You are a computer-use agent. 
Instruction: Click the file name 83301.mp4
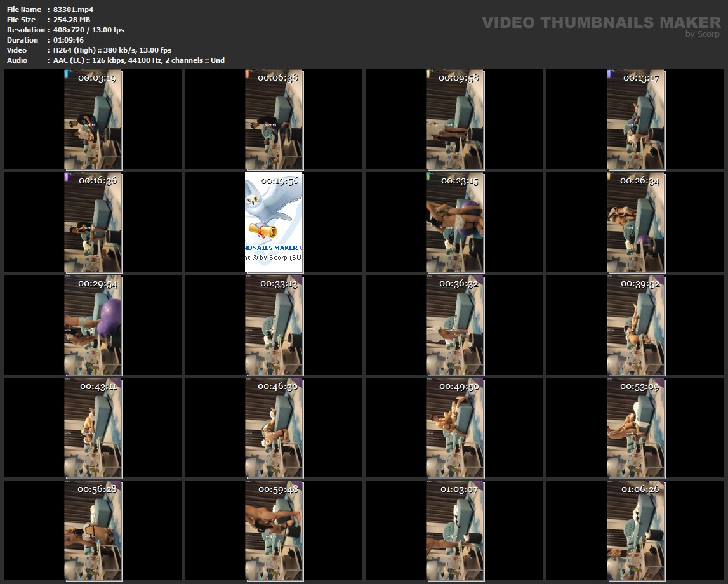click(x=74, y=10)
